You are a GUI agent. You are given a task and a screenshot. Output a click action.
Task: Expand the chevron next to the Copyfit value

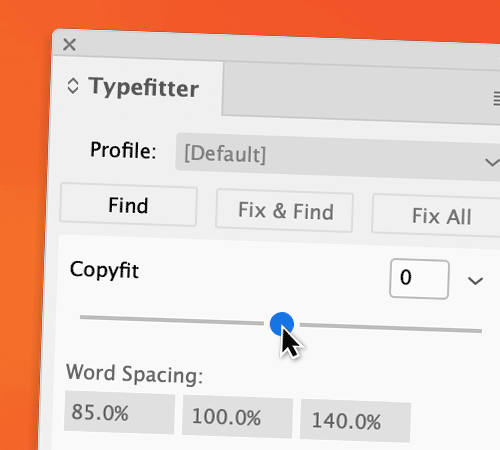[475, 281]
